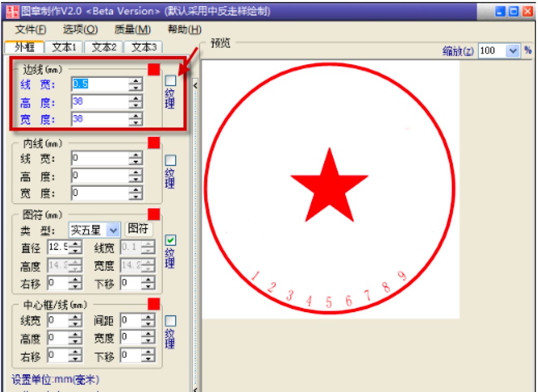This screenshot has height=392, width=538.
Task: Click the 图符 symbol button
Action: 139,229
